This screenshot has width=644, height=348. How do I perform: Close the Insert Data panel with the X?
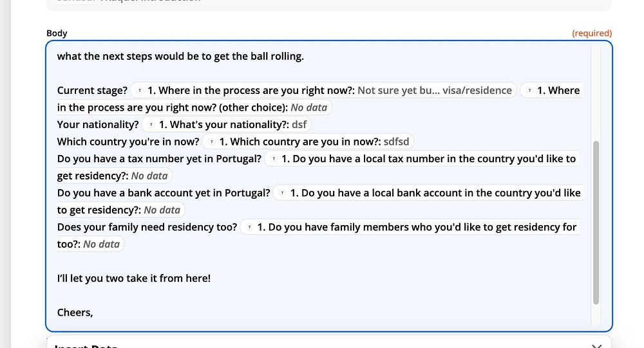click(x=597, y=346)
